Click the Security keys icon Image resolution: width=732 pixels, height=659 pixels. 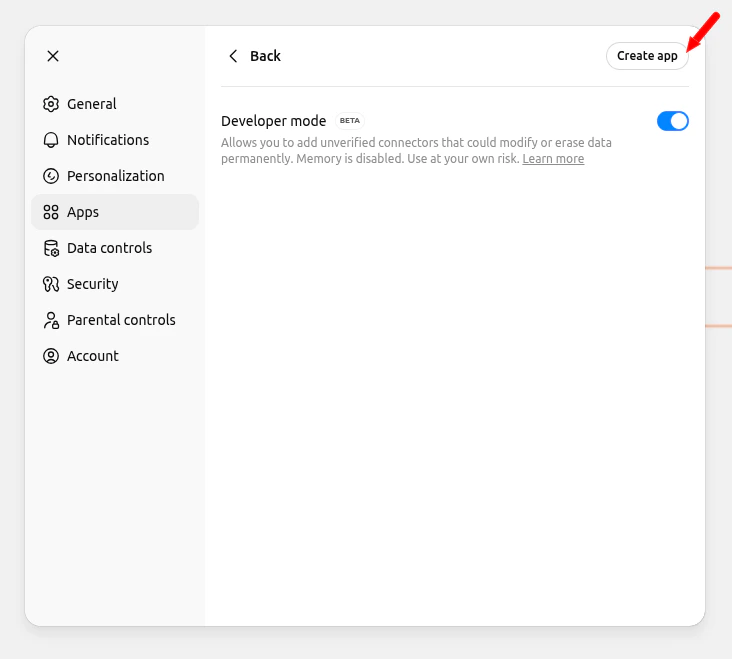(51, 284)
